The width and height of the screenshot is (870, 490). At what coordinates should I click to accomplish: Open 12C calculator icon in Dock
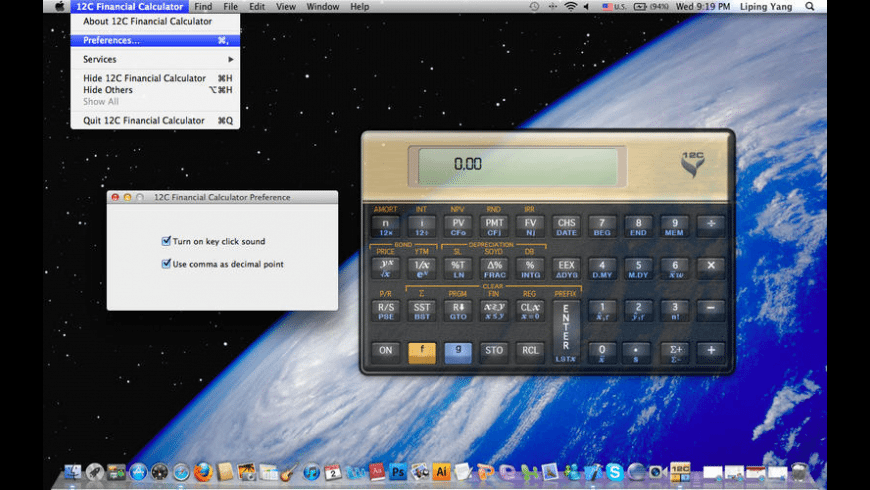click(x=680, y=471)
